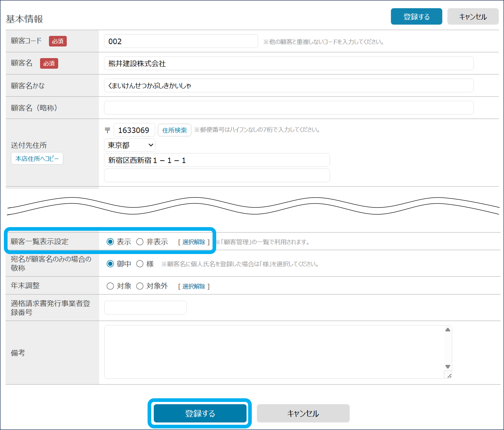Viewport: 504px width, 430px height.
Task: Select the 表示 radio button
Action: coord(110,242)
